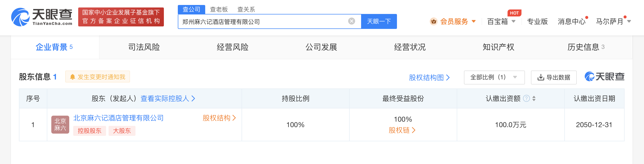This screenshot has height=164, width=644.
Task: Open 北京麻六记酒店管理有限公司 company link
Action: 118,118
